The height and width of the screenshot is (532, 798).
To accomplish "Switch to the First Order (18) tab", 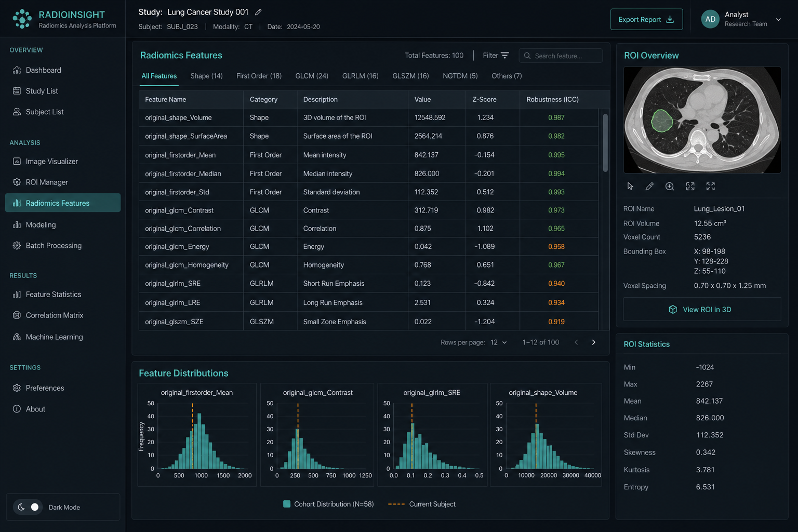I will (x=259, y=76).
